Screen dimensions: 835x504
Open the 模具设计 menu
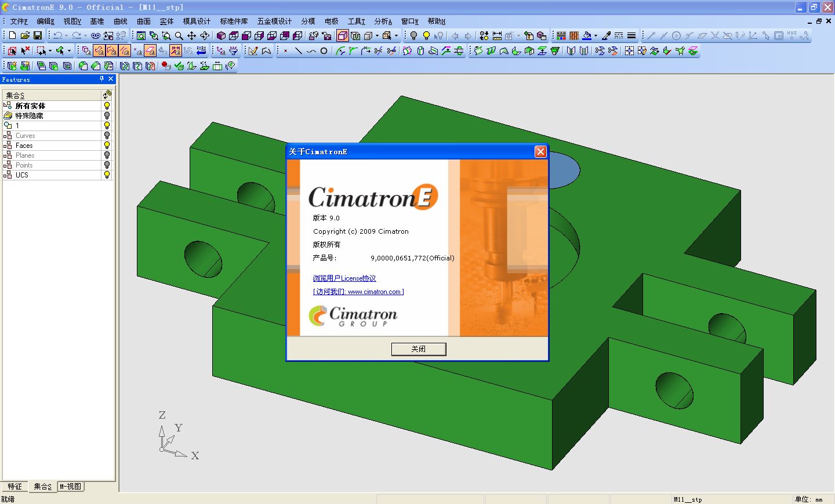[197, 21]
